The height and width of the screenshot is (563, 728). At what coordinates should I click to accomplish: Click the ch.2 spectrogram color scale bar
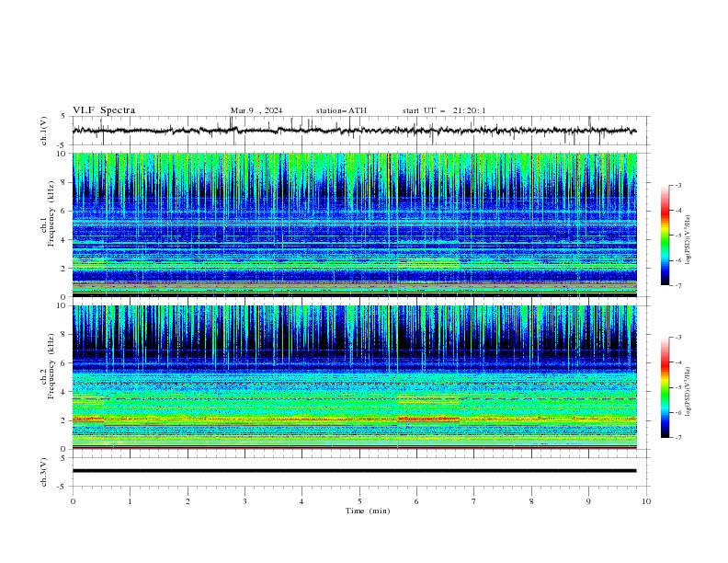pyautogui.click(x=665, y=387)
